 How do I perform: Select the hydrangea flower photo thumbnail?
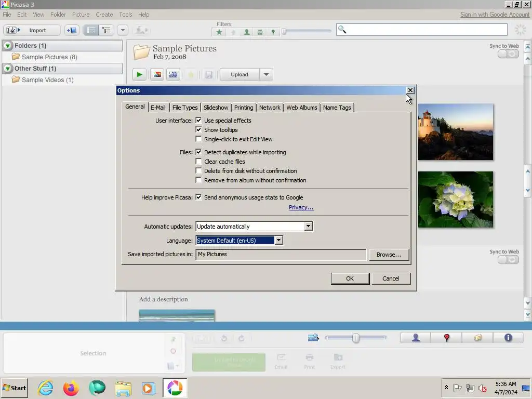pos(456,199)
